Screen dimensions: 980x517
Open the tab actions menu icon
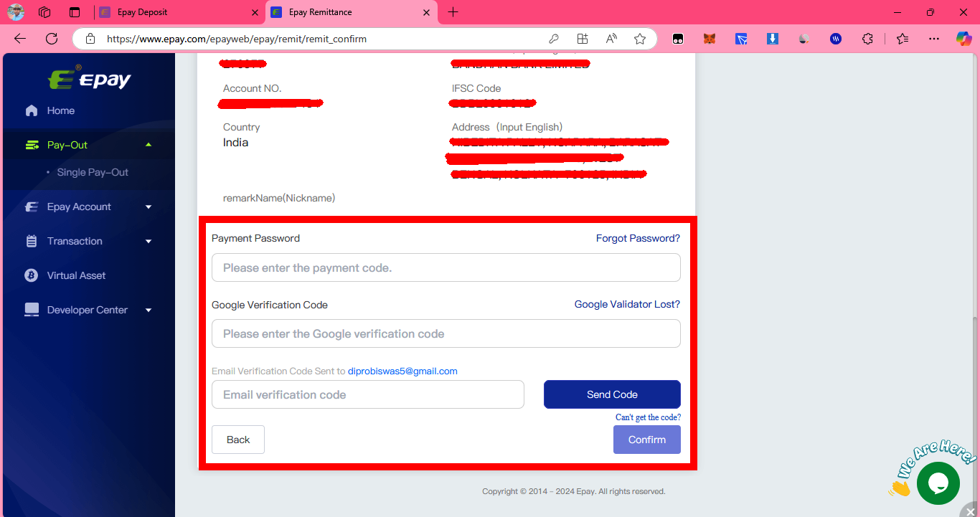(75, 12)
